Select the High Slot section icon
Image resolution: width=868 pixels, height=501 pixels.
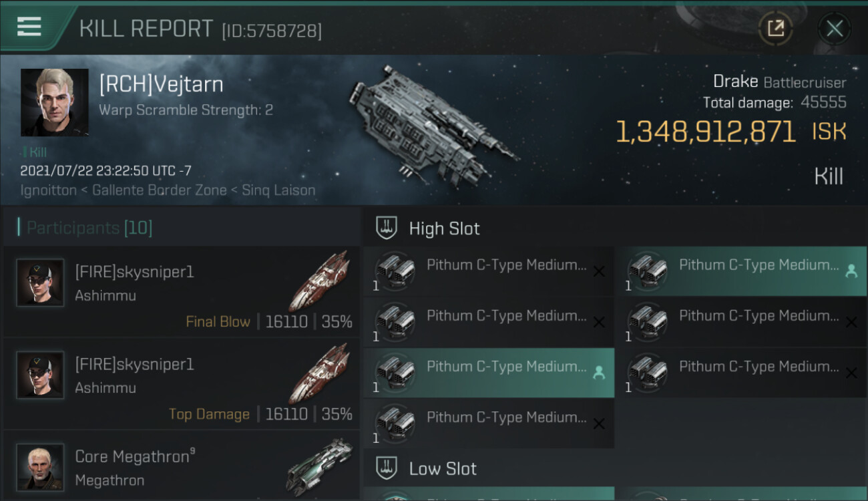tap(387, 228)
